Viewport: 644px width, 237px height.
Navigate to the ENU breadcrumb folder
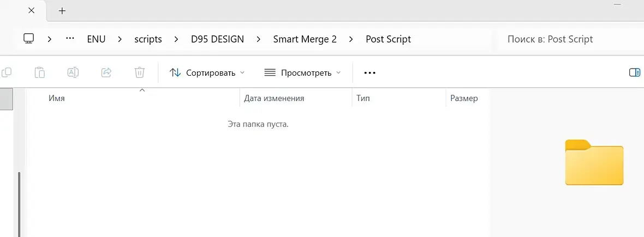tap(96, 39)
